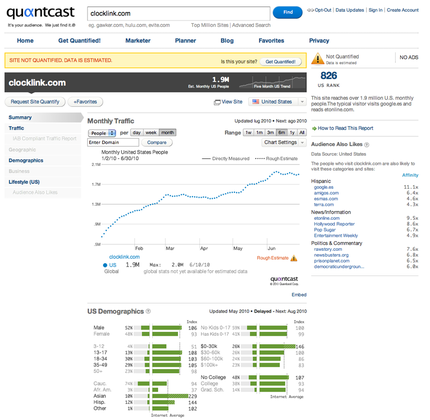Open the Chart Settings dropdown
Image resolution: width=430 pixels, height=420 pixels.
coord(284,142)
